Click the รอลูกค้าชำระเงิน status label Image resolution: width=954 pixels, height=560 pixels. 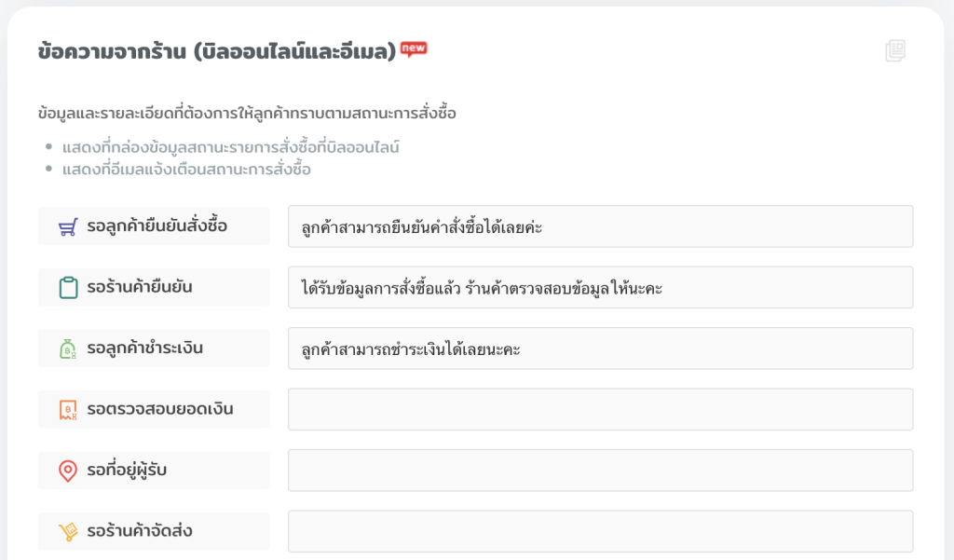point(144,348)
